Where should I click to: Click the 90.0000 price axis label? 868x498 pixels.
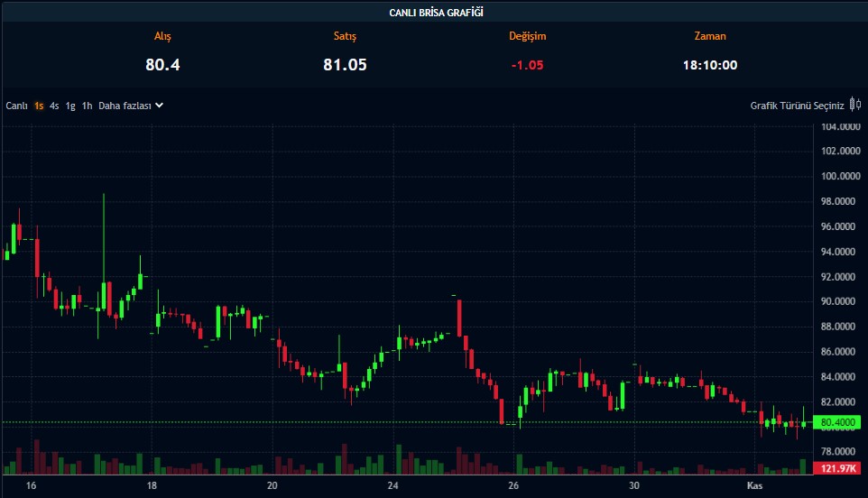(x=839, y=301)
